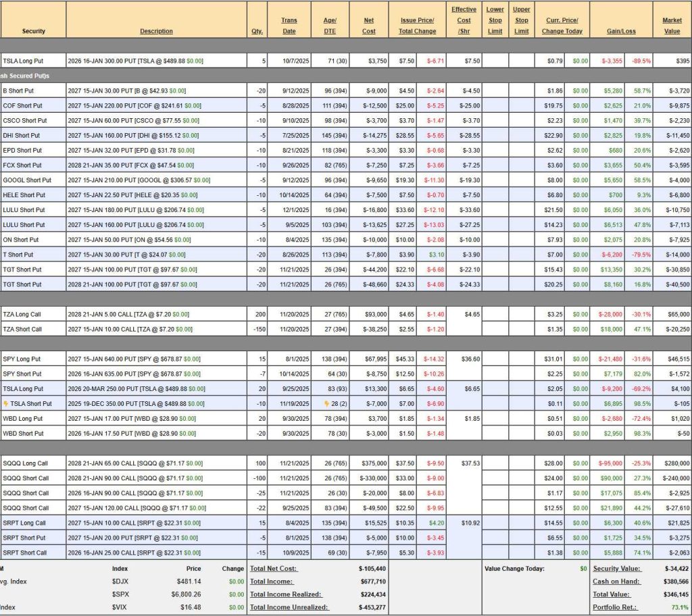
Task: Sort table by Trans Date header
Action: pos(289,26)
